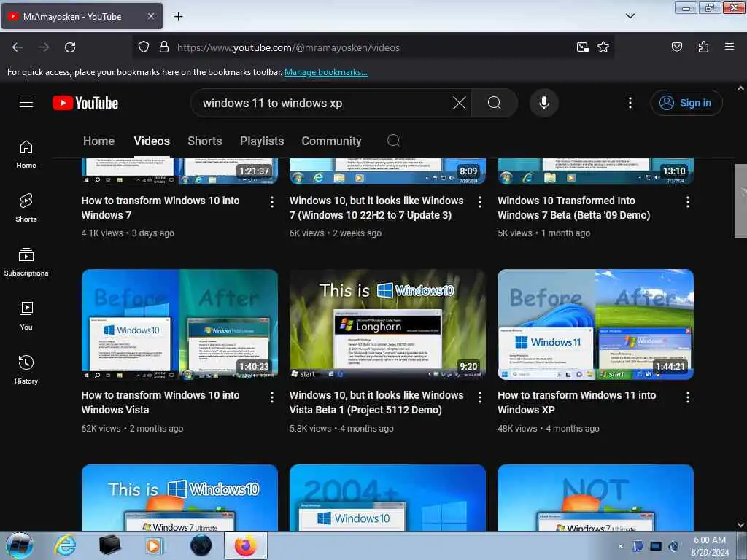Image resolution: width=747 pixels, height=560 pixels.
Task: Open tracking protection shield icon
Action: 144,47
